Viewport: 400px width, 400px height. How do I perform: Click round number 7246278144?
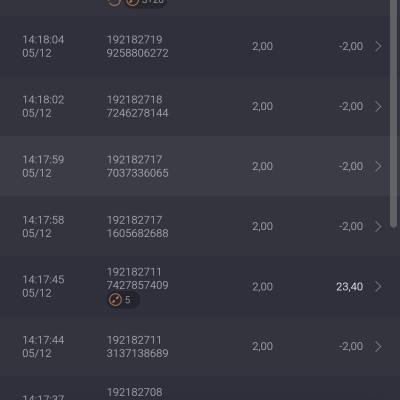pos(137,113)
